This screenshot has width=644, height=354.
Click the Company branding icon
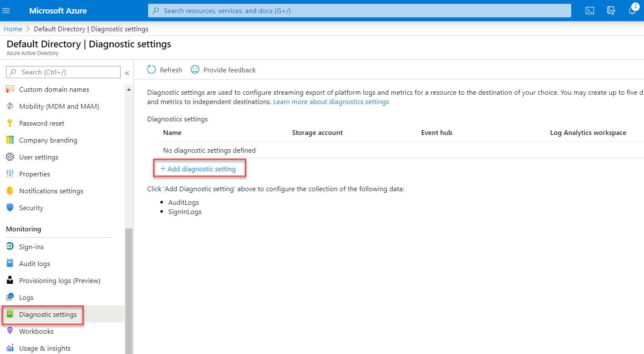[x=10, y=140]
